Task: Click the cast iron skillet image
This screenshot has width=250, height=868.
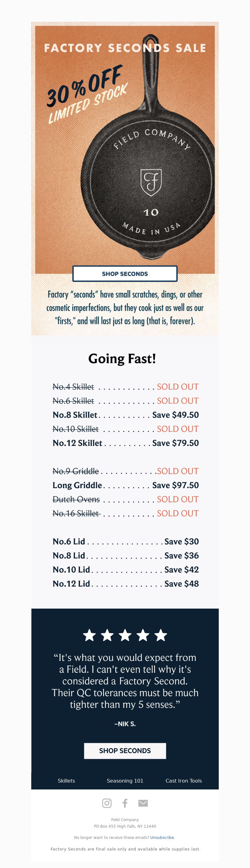Action: point(148,155)
